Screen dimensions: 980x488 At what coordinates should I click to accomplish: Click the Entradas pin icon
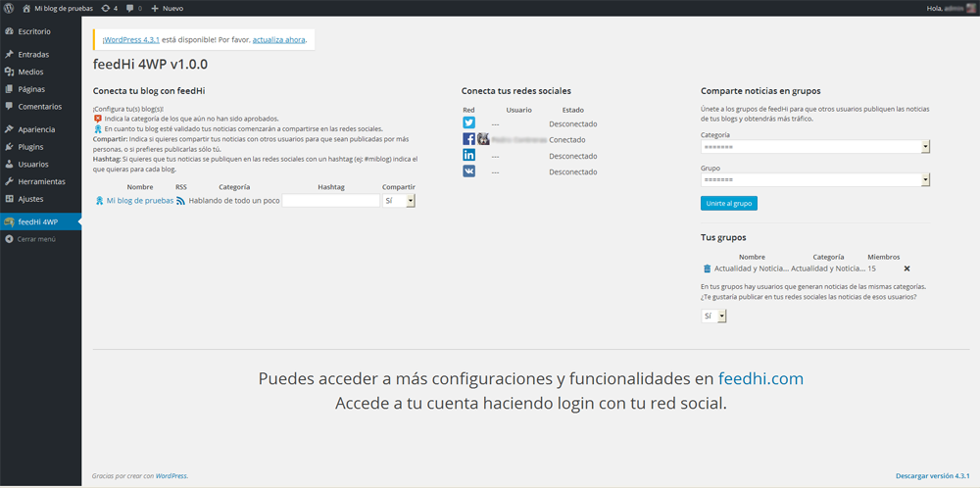9,54
